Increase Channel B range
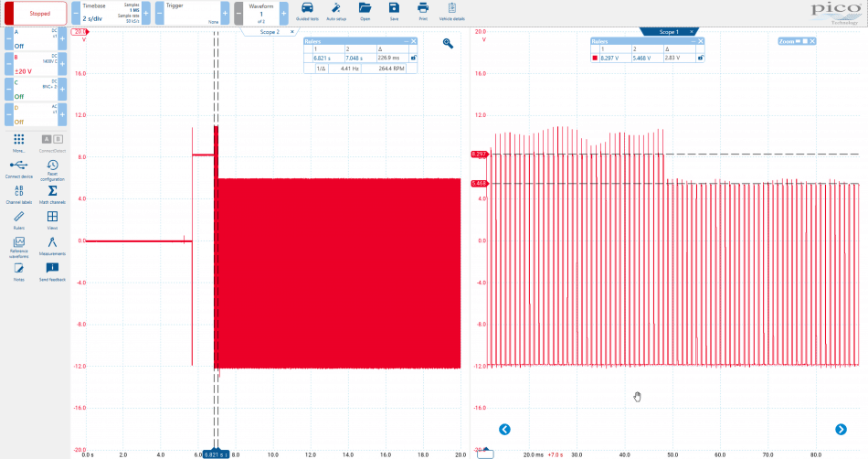Image resolution: width=868 pixels, height=459 pixels. tap(62, 64)
